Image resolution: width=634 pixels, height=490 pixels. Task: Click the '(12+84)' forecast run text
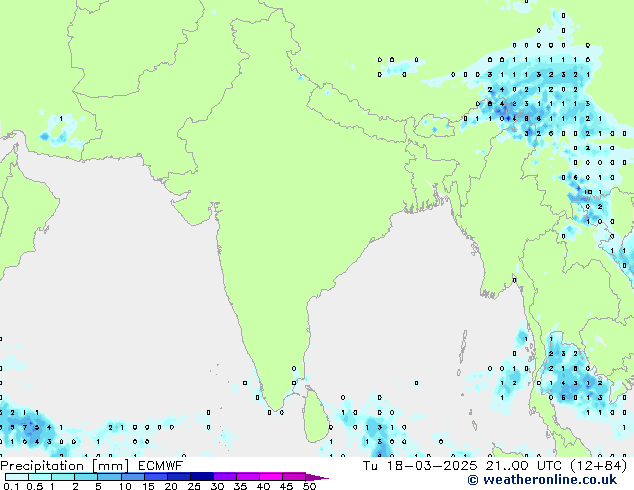598,466
